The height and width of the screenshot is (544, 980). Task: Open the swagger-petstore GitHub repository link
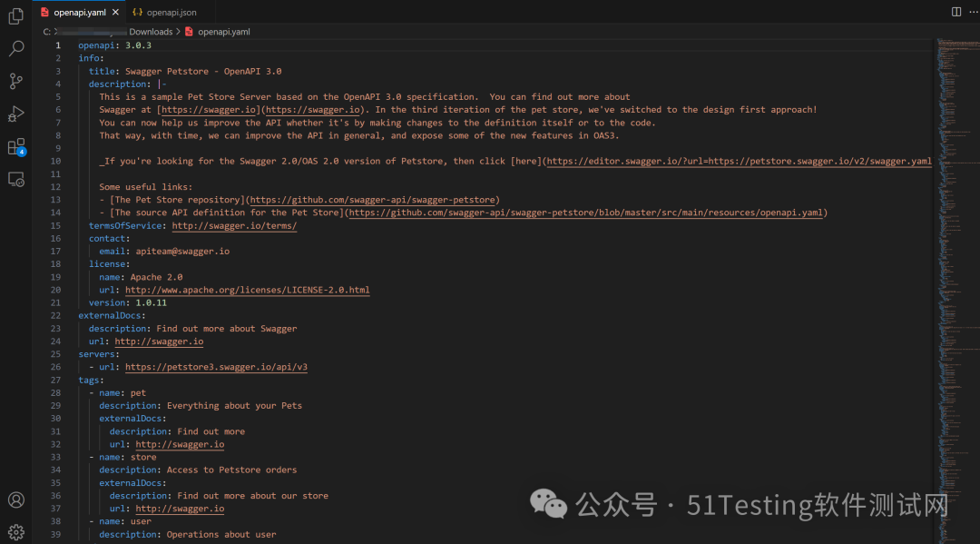point(373,200)
